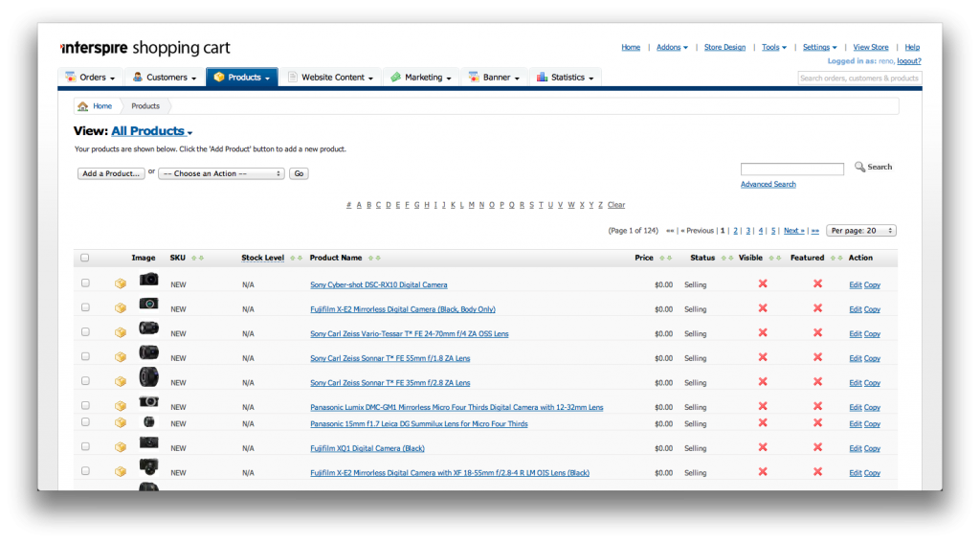Select checkbox for Panasonic Lumix DMC-GM1 row

pyautogui.click(x=85, y=406)
